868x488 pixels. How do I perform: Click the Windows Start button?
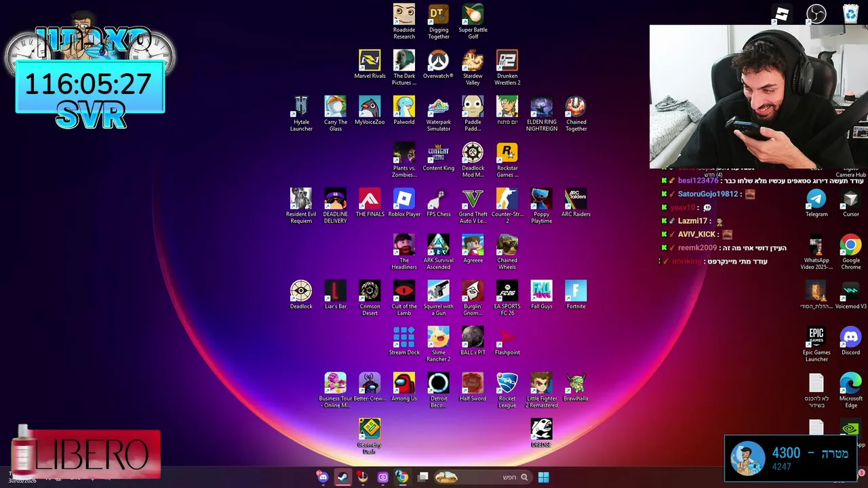point(543,477)
